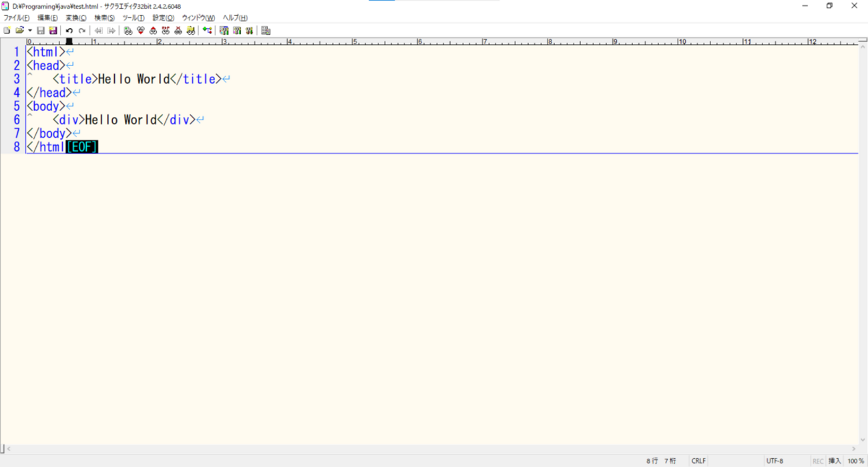868x467 pixels.
Task: Open the 変換(C) menu
Action: click(76, 18)
